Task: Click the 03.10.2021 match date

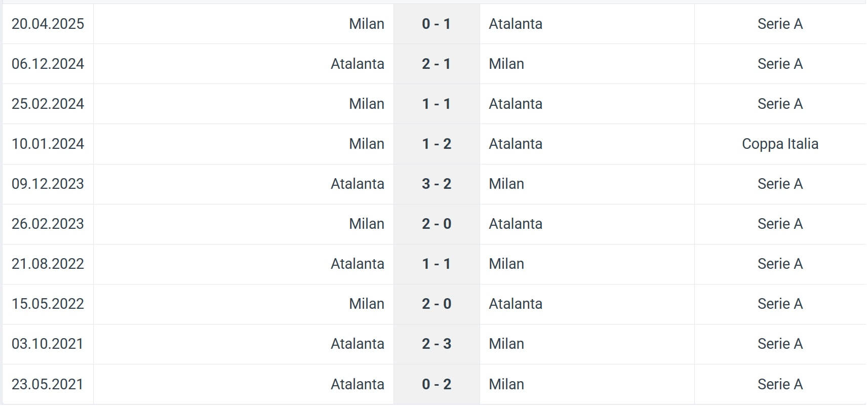Action: 48,344
